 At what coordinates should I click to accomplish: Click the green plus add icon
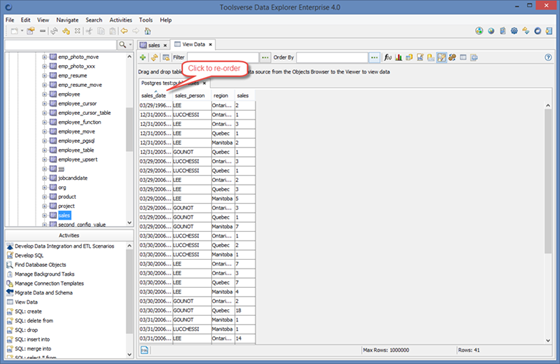tap(143, 58)
